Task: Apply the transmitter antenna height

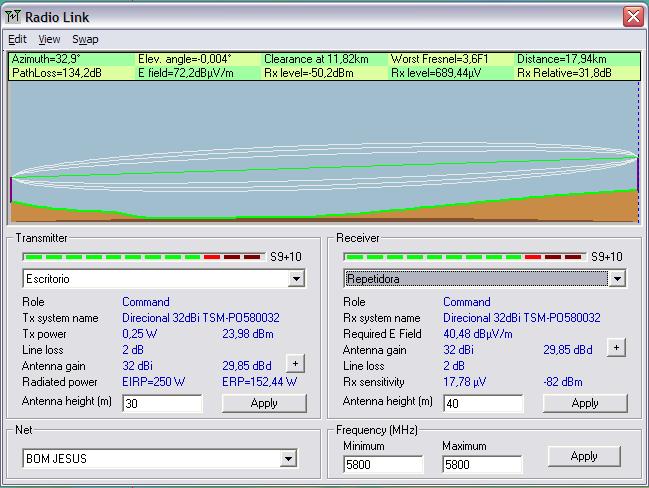Action: tap(264, 403)
